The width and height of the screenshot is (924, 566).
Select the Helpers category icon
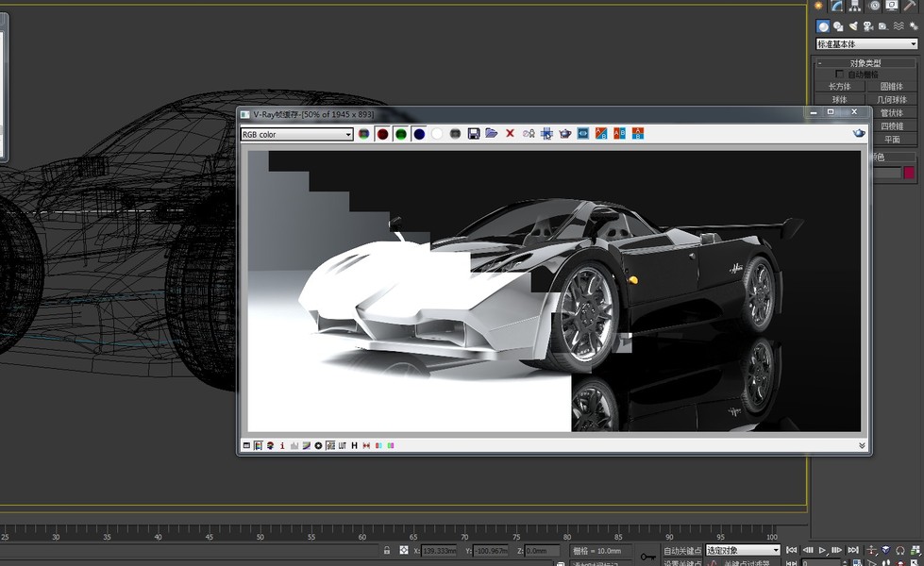tap(882, 25)
